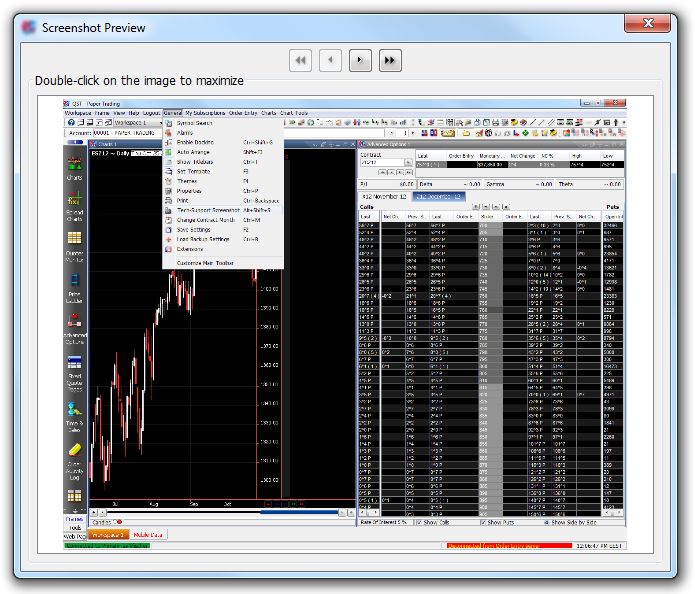
Task: Click the green diamond toolbar icon
Action: coord(525,133)
